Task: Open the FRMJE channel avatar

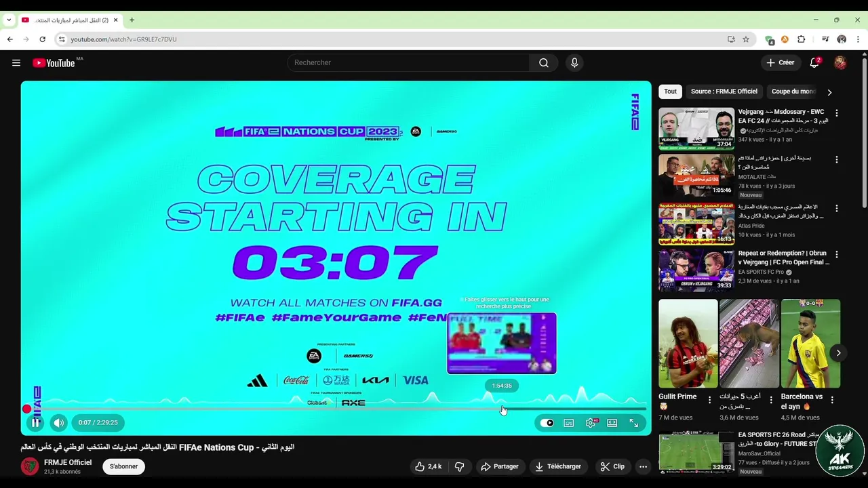Action: [x=30, y=466]
